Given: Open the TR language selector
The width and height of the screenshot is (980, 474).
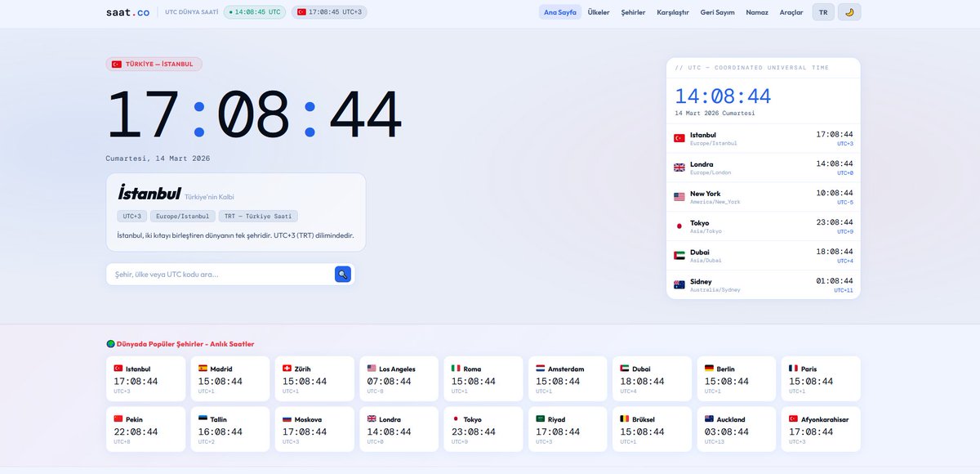Looking at the screenshot, I should click(x=823, y=12).
